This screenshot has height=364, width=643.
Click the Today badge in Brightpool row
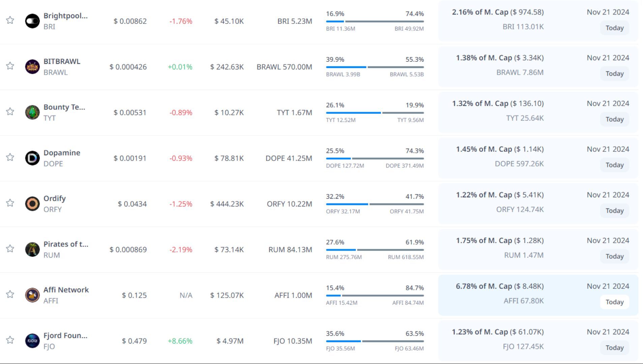(614, 28)
